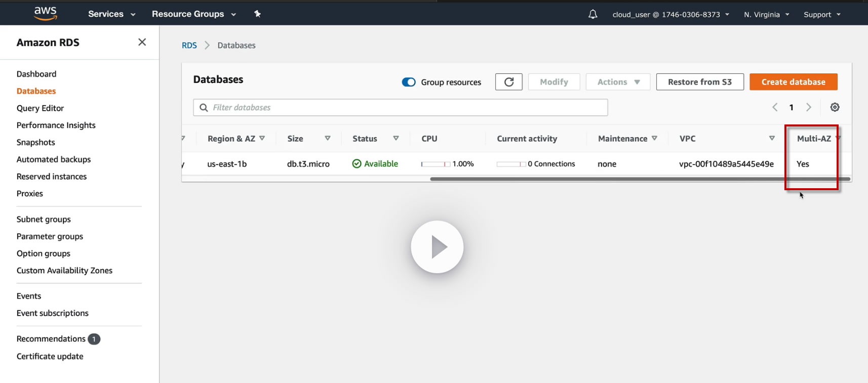Open Query Editor
Viewport: 868px width, 383px height.
(x=40, y=108)
